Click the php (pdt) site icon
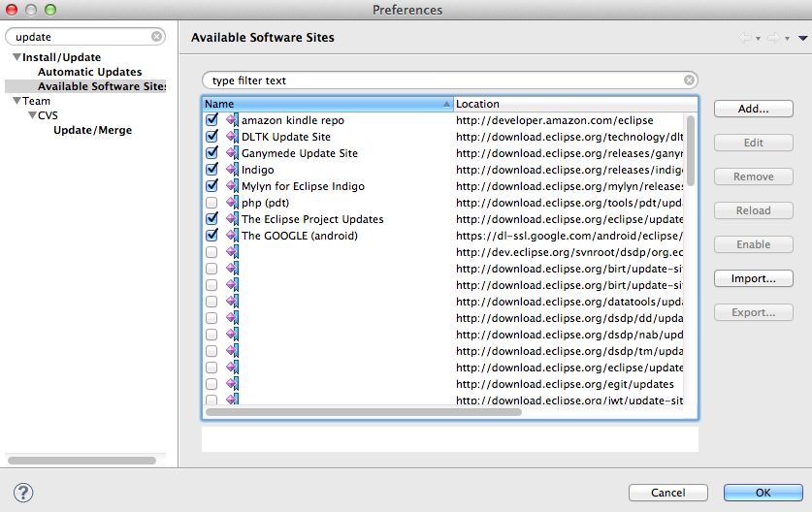The image size is (812, 512). [x=233, y=203]
